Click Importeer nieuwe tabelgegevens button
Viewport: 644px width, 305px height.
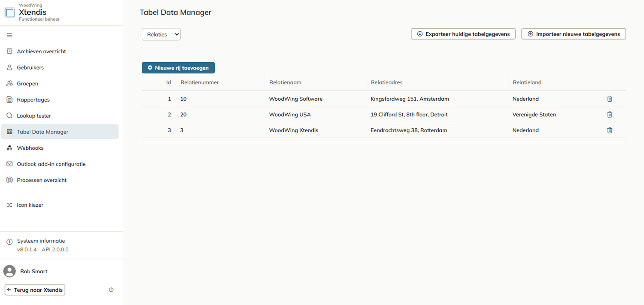(574, 34)
